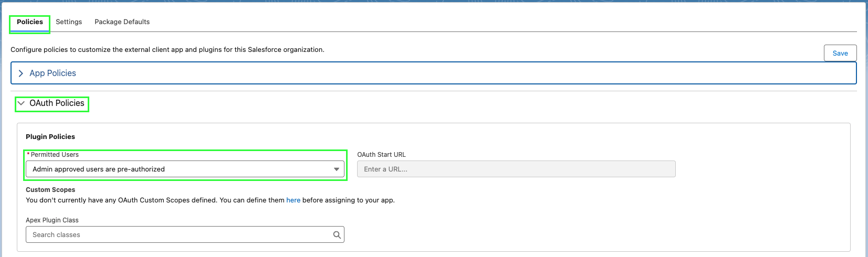Switch to the Settings tab

coord(69,22)
